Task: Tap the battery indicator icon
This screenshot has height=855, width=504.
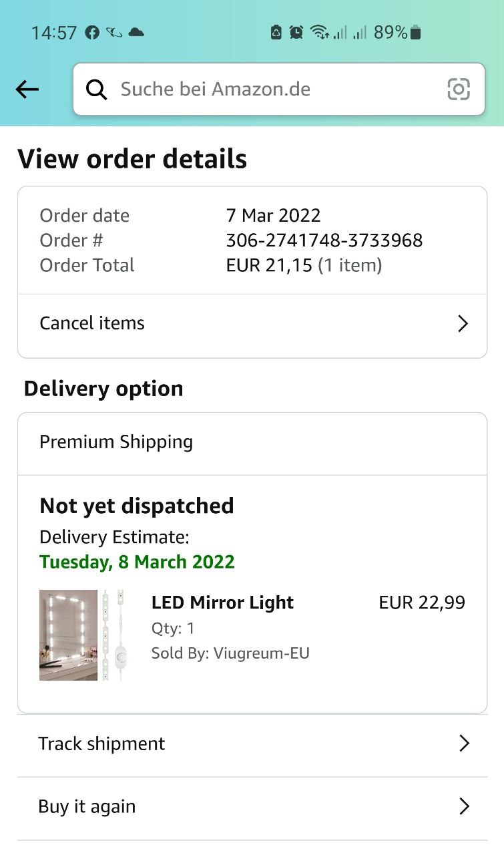Action: pyautogui.click(x=415, y=32)
